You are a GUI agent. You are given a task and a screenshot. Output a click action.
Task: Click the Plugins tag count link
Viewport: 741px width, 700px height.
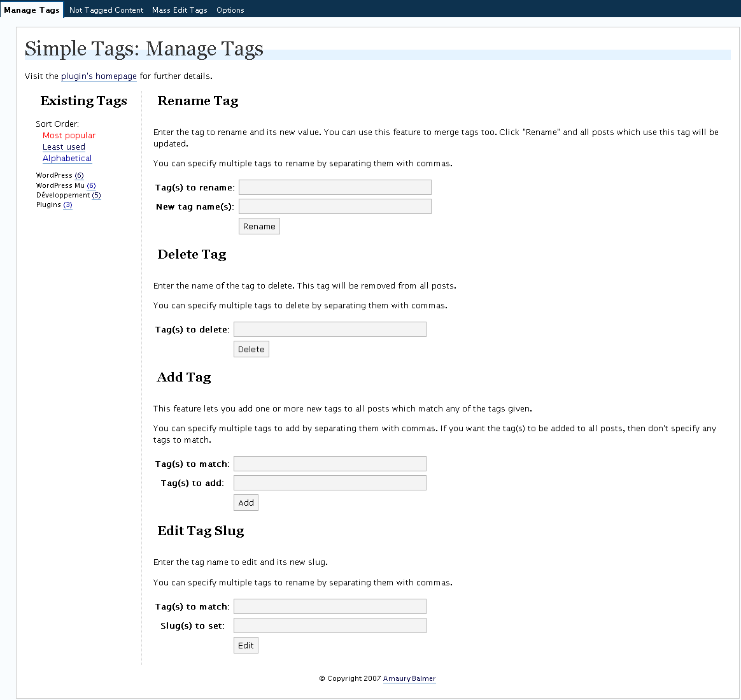[67, 205]
